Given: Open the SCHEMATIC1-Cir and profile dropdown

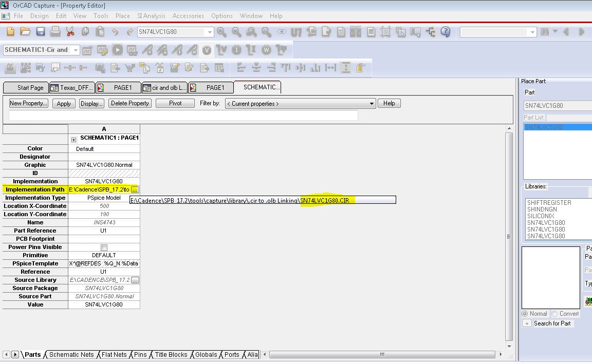Looking at the screenshot, I should point(76,50).
